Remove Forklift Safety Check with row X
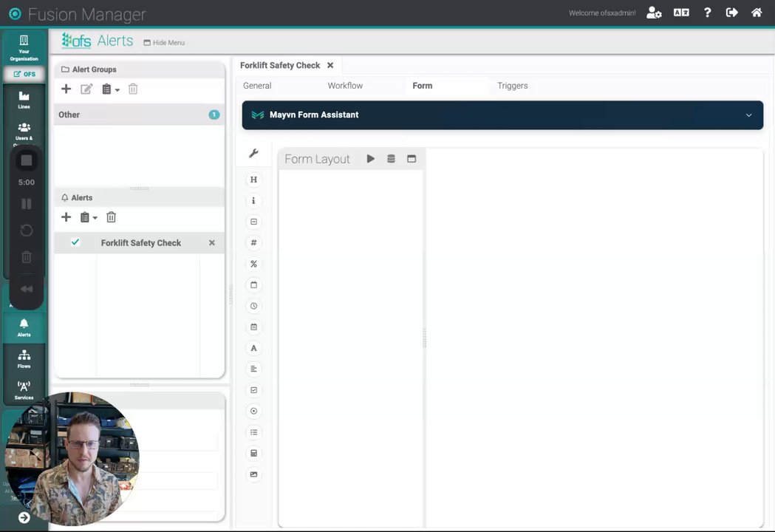Screen dimensions: 775x532 click(211, 243)
